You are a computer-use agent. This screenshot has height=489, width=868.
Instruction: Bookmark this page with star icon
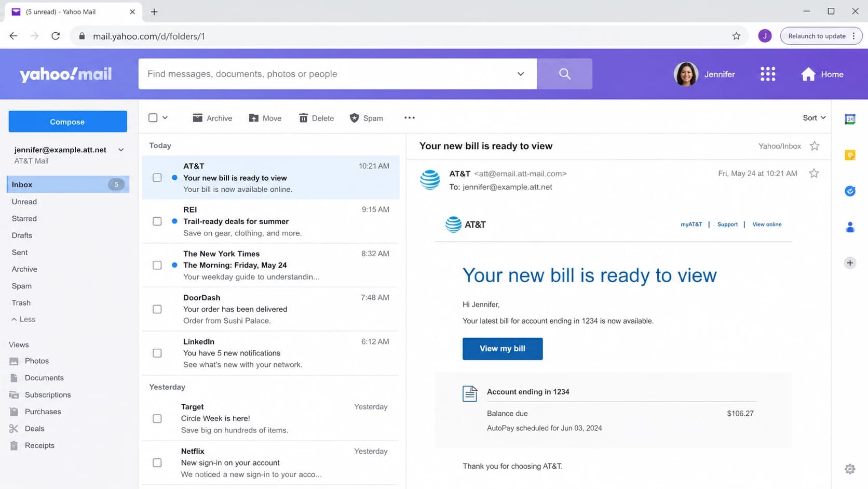[x=736, y=36]
